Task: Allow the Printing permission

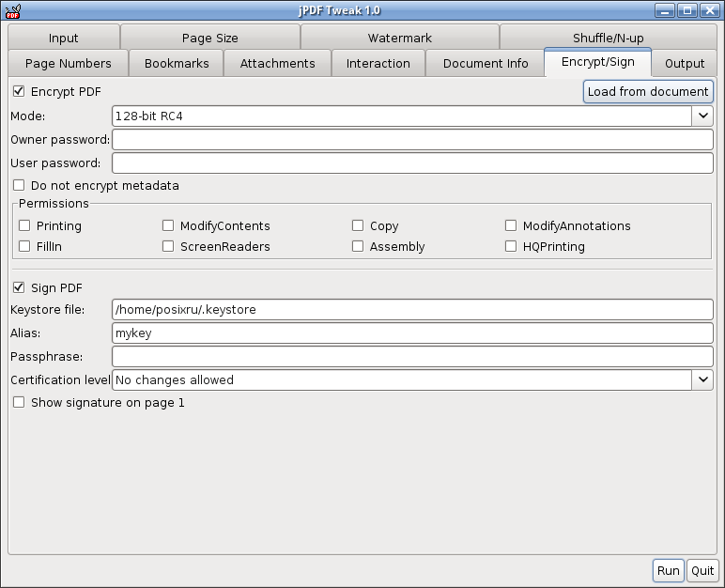Action: [x=24, y=225]
